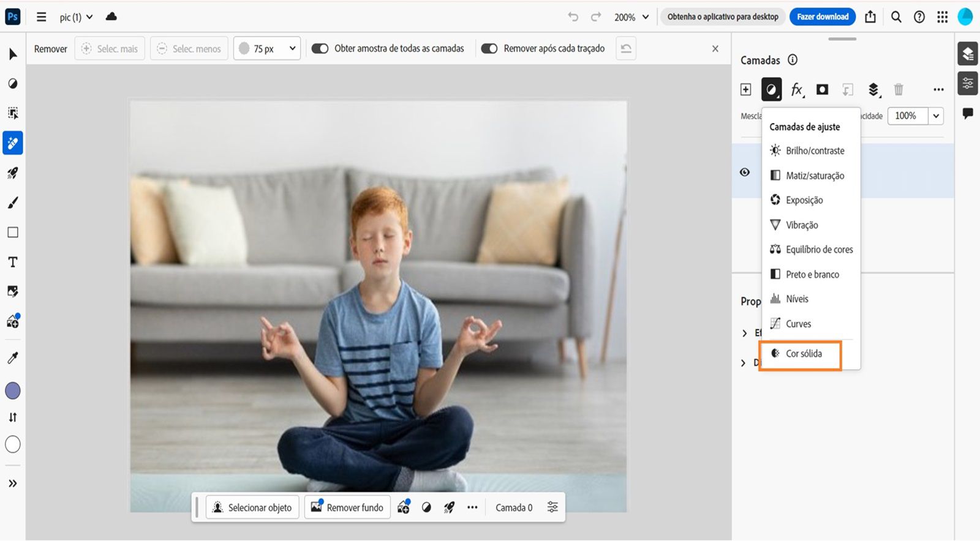Select the quick actions rocket tool in left toolbar
This screenshot has width=980, height=541.
pos(13,173)
